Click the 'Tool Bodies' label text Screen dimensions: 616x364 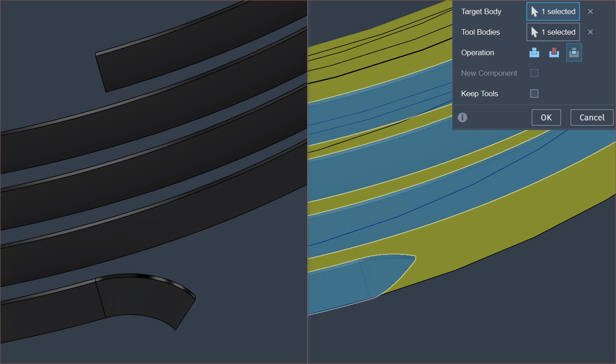click(480, 32)
